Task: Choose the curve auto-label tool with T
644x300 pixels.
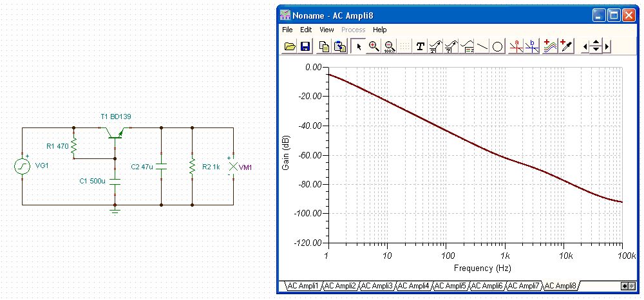Action: [x=435, y=46]
